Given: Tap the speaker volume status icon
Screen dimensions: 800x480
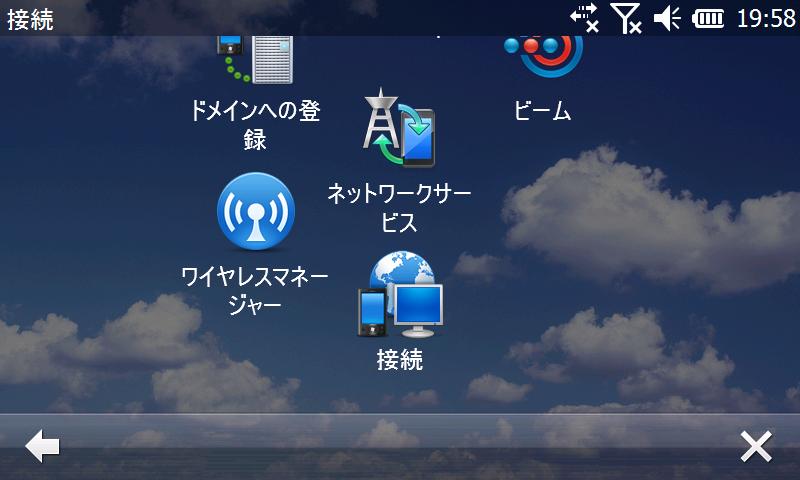Looking at the screenshot, I should (x=667, y=19).
